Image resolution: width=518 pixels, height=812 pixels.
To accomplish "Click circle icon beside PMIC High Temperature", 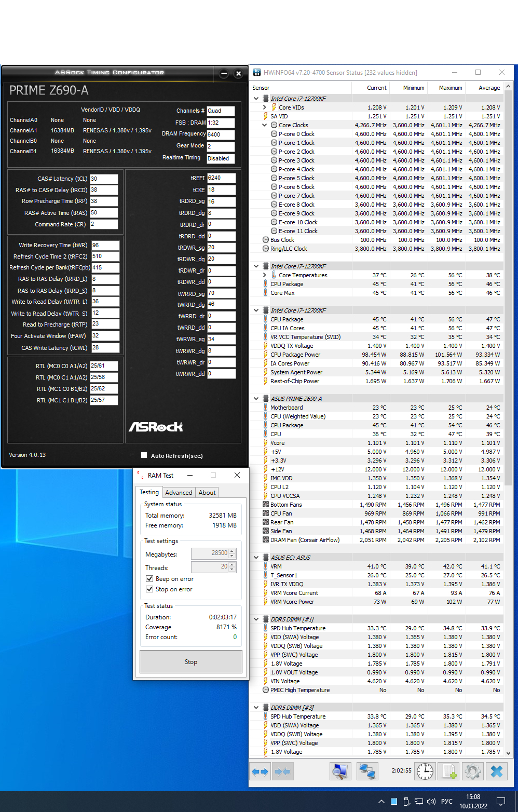I will point(266,690).
